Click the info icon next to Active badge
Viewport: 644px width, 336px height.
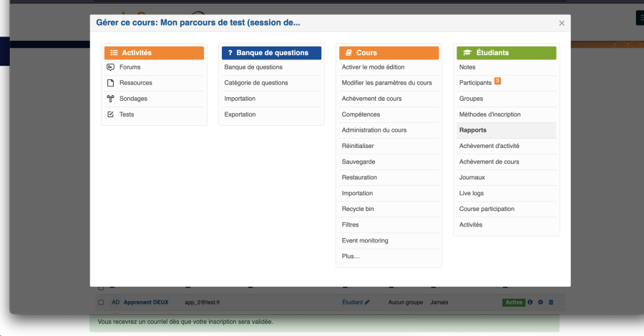pyautogui.click(x=530, y=302)
